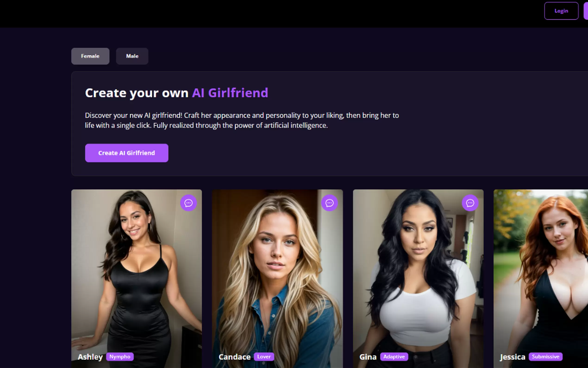
Task: Open Candace's profile photo card
Action: coord(277,279)
